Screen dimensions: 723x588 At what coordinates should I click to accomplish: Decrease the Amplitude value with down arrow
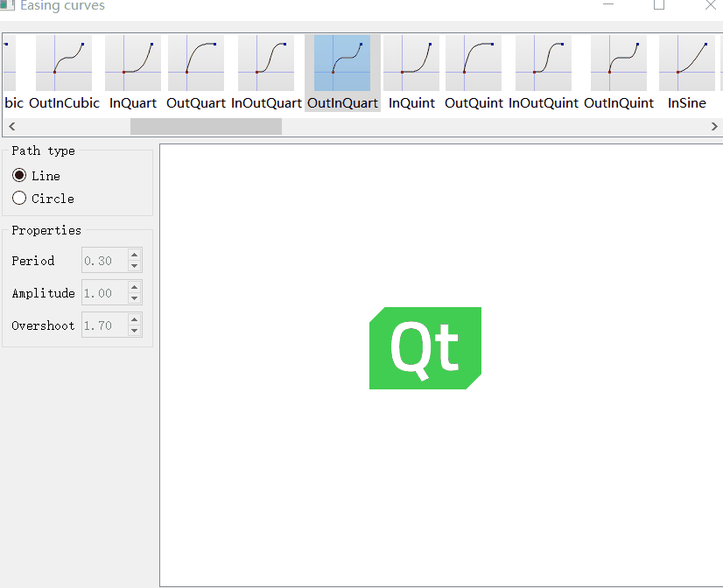click(135, 298)
